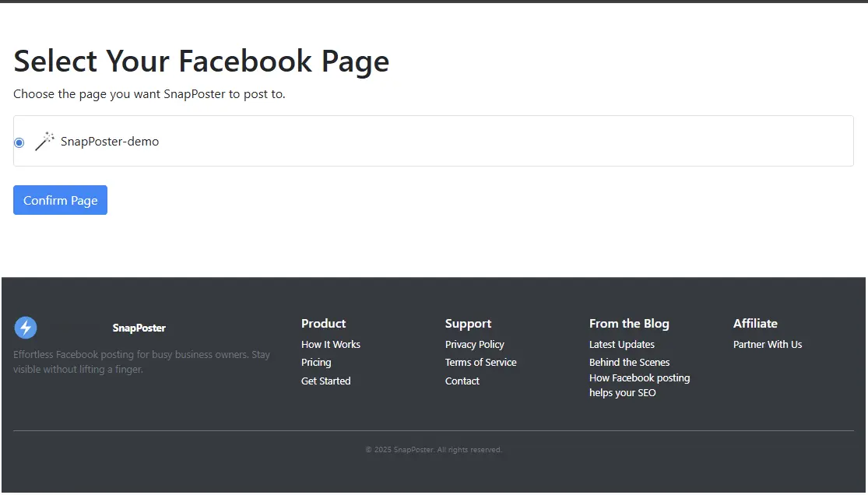Viewport: 868px width, 495px height.
Task: Open the Partner With Us link
Action: click(x=768, y=344)
